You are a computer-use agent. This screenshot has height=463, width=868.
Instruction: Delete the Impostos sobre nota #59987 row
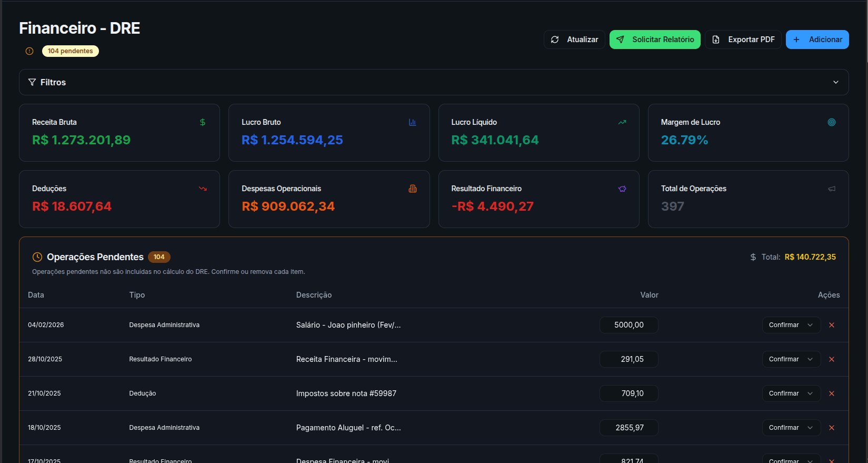tap(832, 393)
